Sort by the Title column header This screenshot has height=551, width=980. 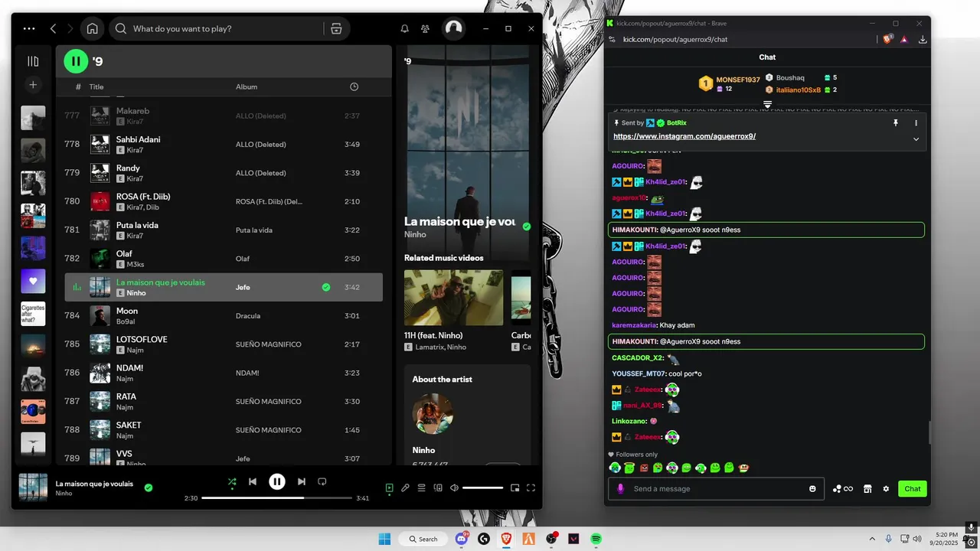[x=96, y=86]
